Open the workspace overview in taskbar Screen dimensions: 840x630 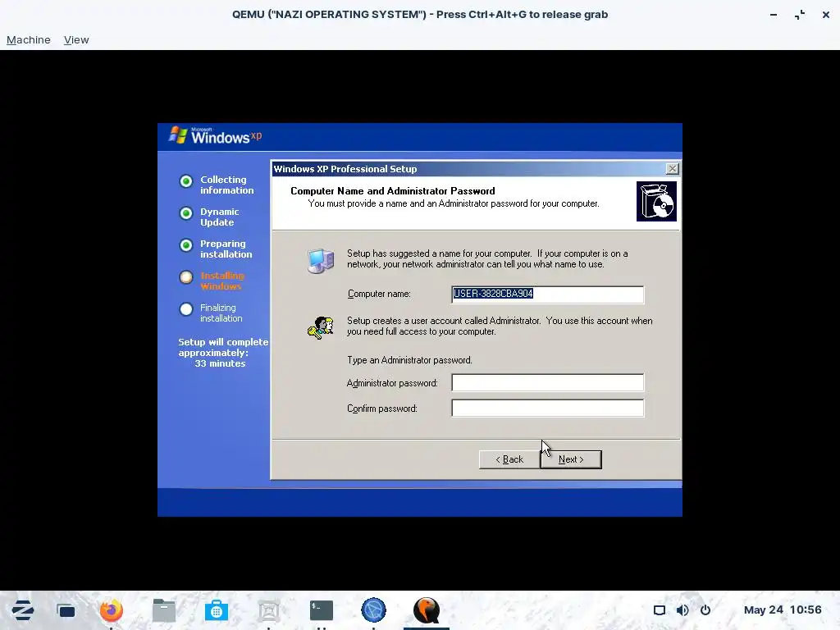[x=66, y=610]
